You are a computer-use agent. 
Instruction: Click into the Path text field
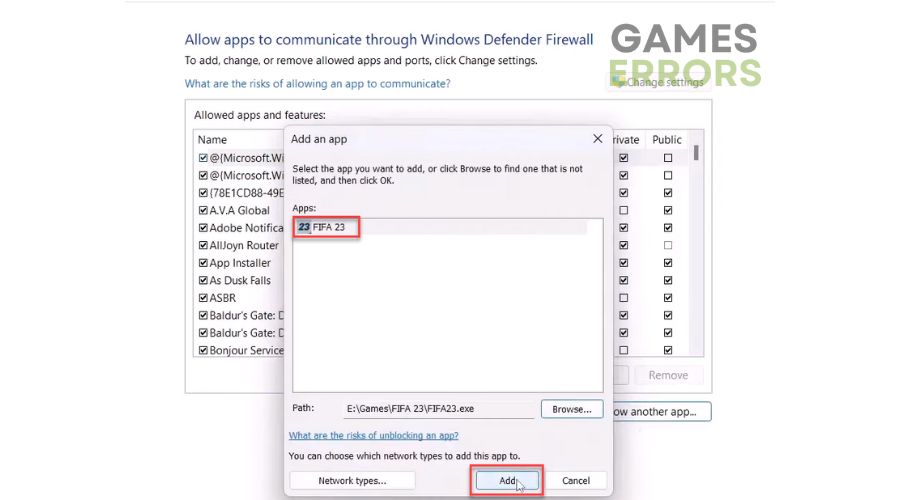coord(439,409)
